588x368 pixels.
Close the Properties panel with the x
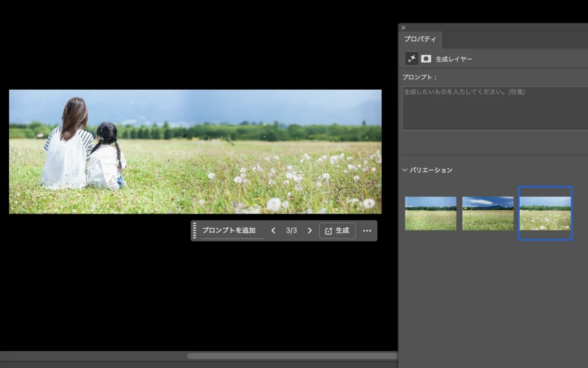(x=403, y=28)
